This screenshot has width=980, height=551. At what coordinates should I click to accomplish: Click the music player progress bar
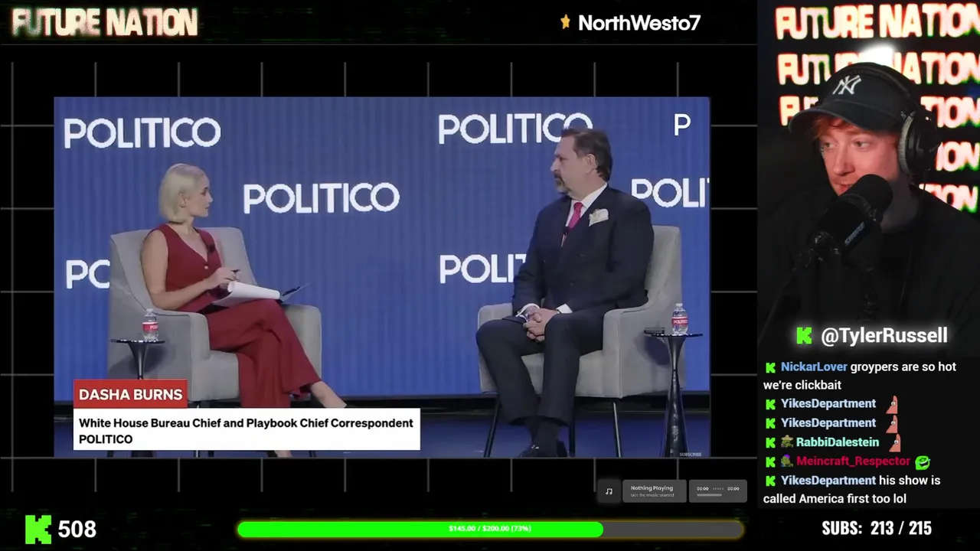tap(709, 495)
